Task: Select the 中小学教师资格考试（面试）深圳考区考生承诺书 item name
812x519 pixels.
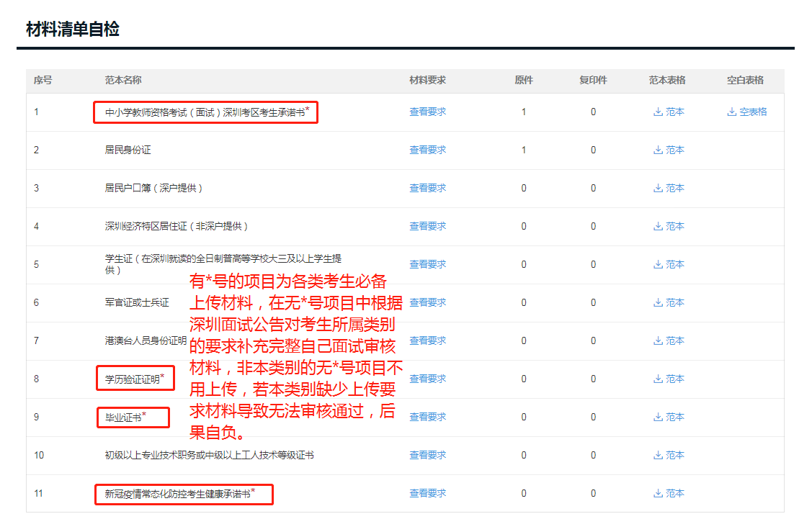Action: [x=205, y=112]
